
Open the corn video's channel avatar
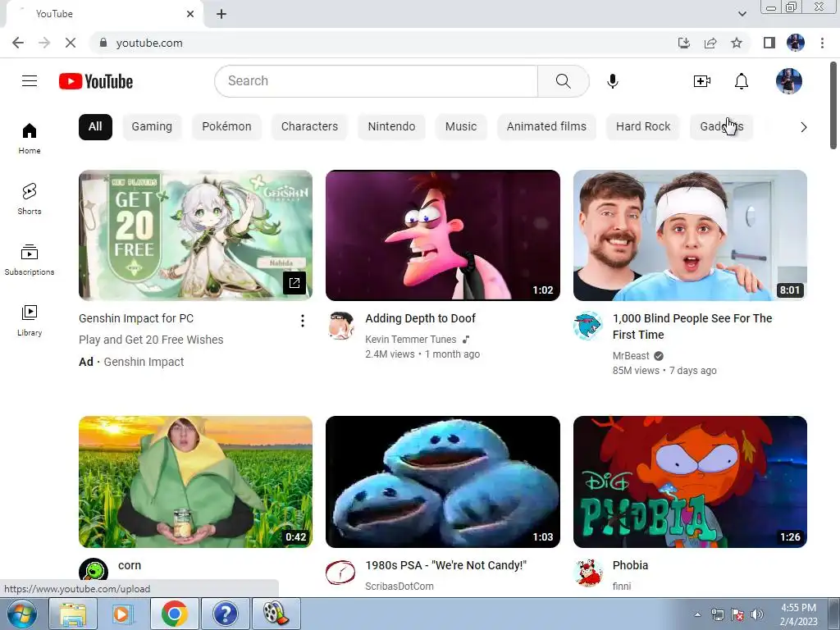pos(94,571)
